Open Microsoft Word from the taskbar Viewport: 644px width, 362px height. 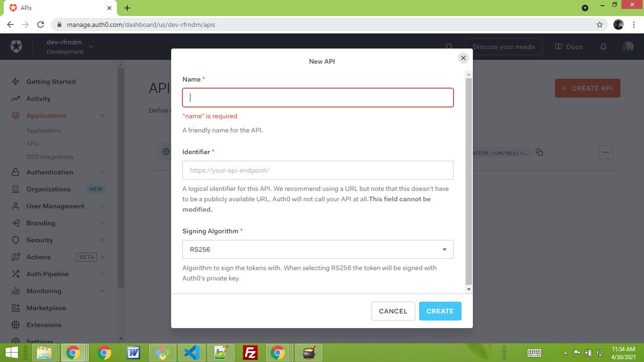pos(133,353)
